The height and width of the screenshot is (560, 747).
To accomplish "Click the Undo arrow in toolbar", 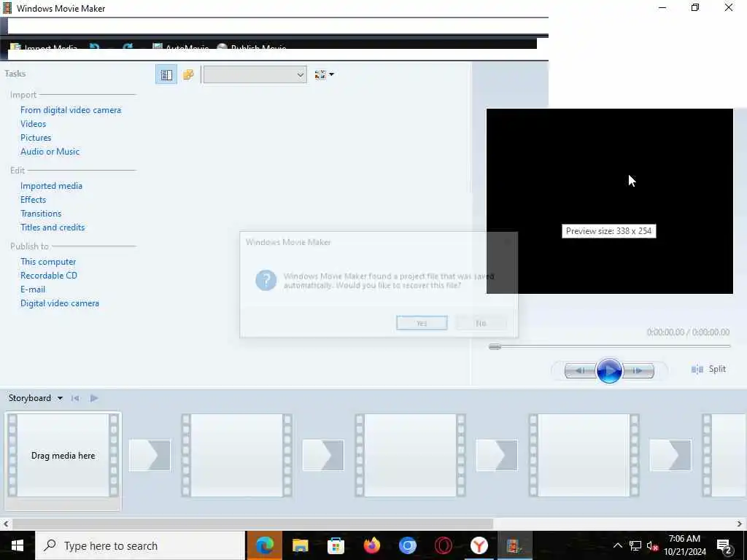I will tap(94, 47).
